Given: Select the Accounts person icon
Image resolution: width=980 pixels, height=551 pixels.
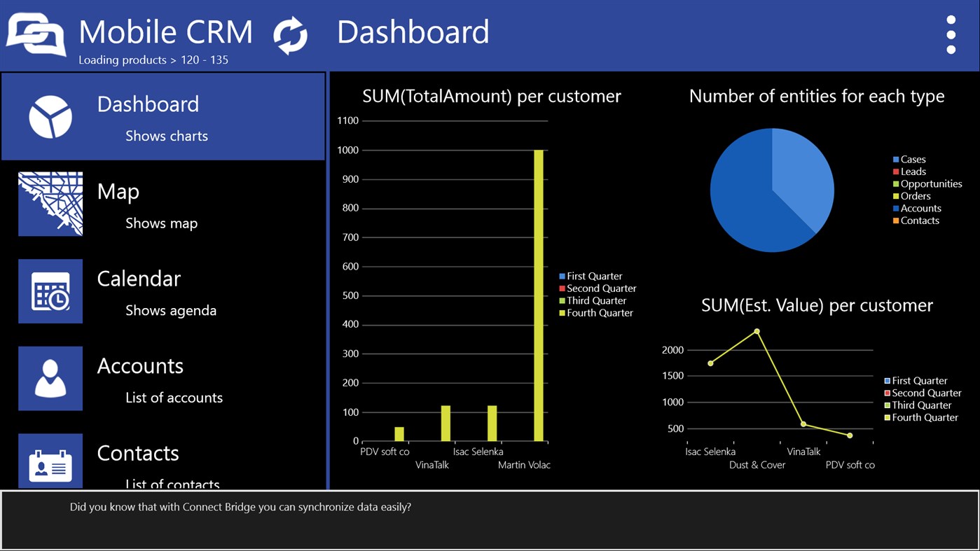Looking at the screenshot, I should [x=50, y=379].
